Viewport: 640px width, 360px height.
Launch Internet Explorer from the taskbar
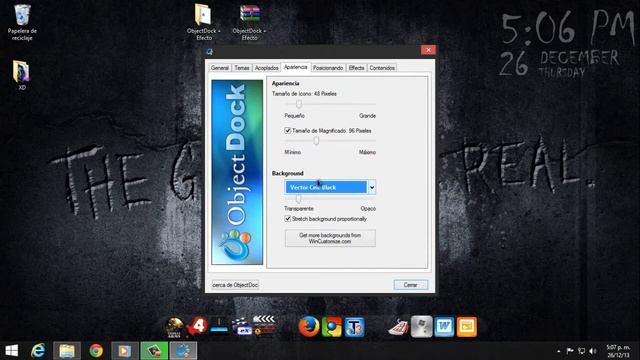point(38,351)
